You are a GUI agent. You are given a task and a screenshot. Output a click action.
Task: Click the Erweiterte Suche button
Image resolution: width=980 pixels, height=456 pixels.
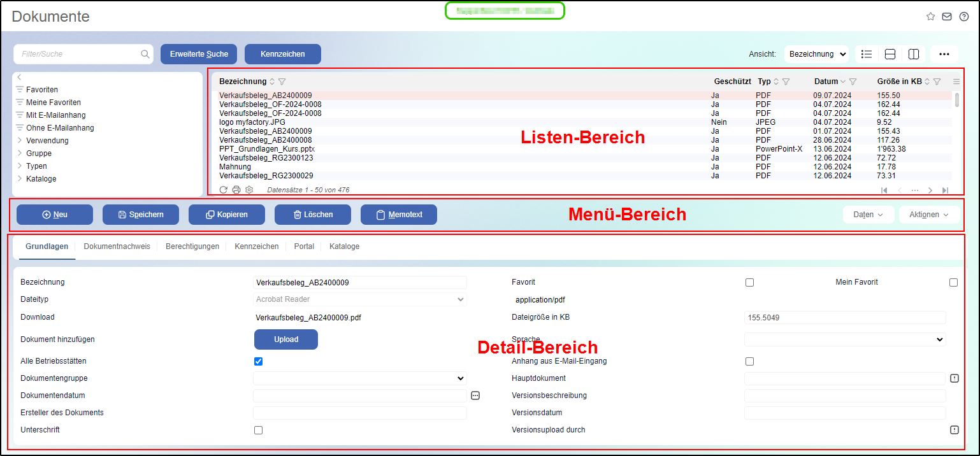coord(199,54)
